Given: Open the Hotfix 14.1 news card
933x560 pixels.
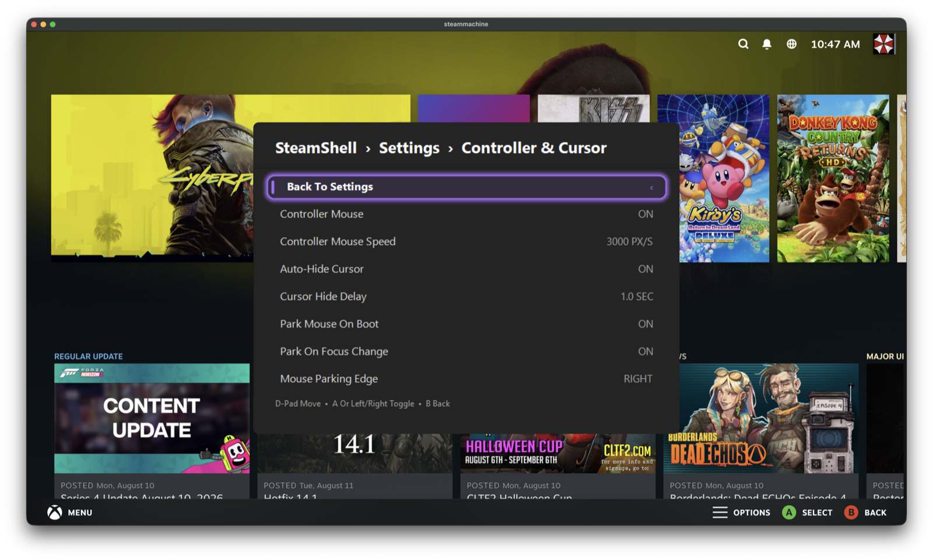Looking at the screenshot, I should click(x=355, y=466).
